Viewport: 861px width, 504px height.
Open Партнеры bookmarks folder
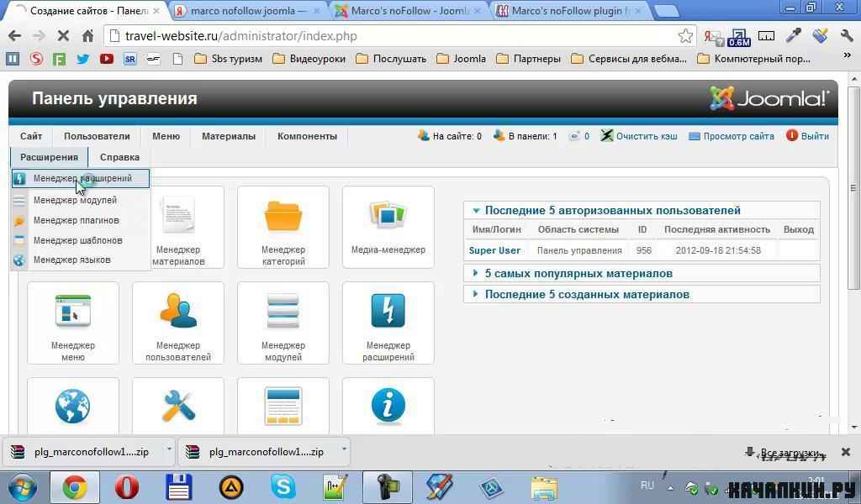[x=528, y=59]
